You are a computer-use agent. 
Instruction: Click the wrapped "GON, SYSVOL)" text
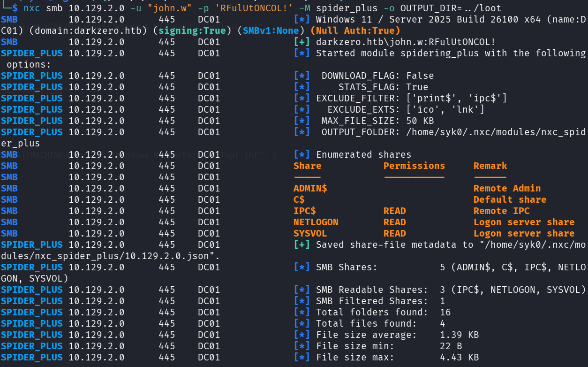[x=35, y=278]
